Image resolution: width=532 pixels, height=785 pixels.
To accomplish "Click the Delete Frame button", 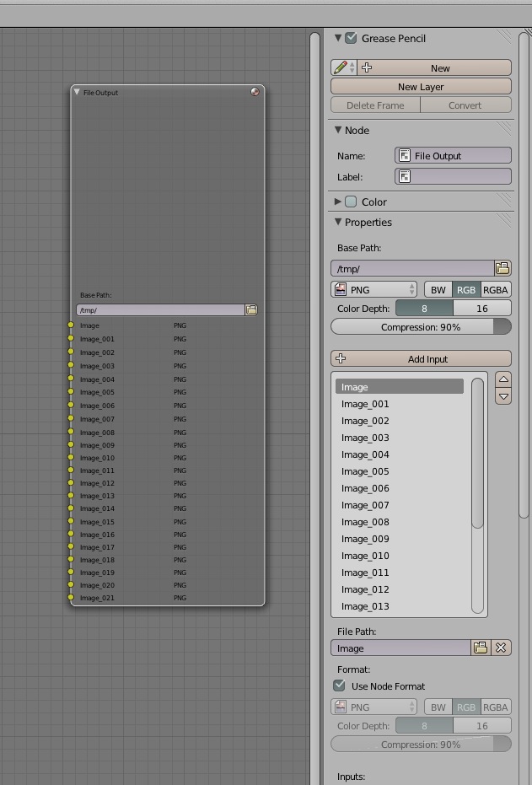I will 375,105.
